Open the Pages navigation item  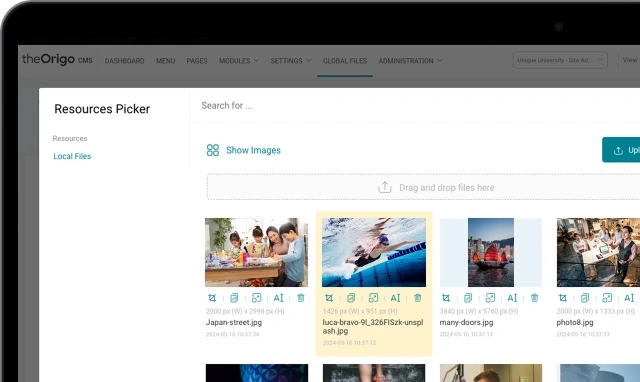tap(197, 61)
